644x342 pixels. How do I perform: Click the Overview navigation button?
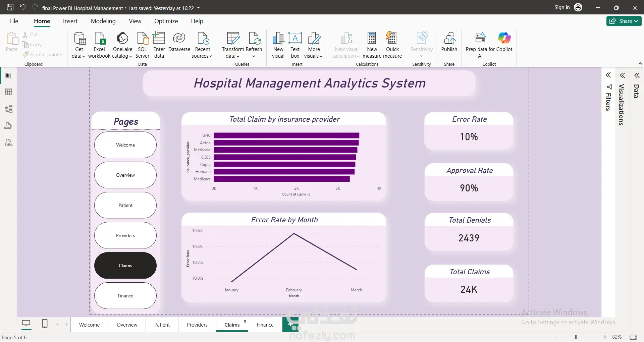tap(125, 175)
